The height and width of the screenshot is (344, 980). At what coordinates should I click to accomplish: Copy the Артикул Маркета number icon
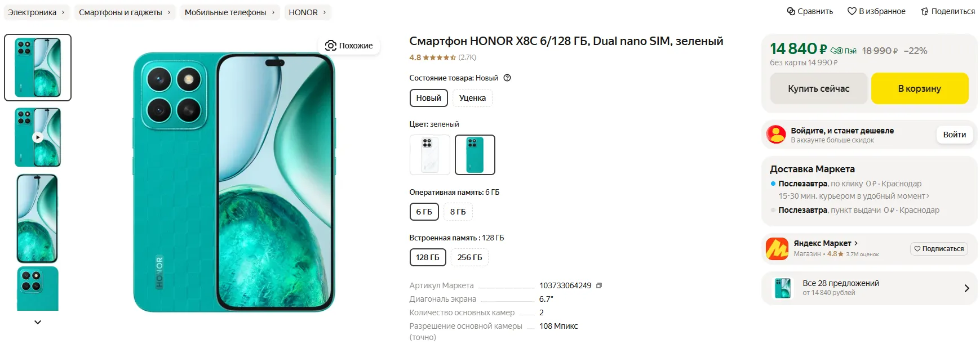(x=599, y=285)
